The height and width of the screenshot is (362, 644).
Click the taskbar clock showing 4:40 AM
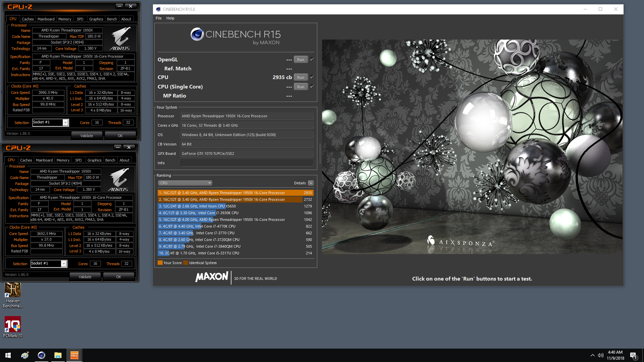click(x=615, y=355)
